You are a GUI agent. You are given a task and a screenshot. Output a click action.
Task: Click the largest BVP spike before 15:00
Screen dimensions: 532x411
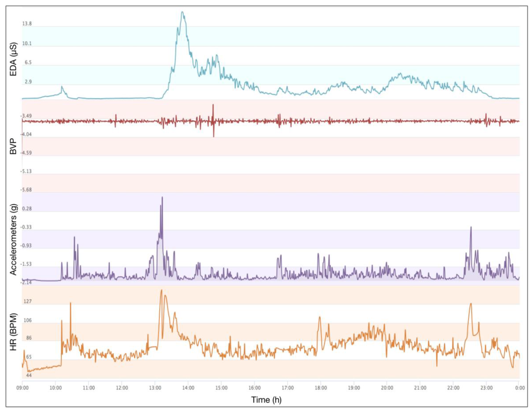pyautogui.click(x=213, y=107)
